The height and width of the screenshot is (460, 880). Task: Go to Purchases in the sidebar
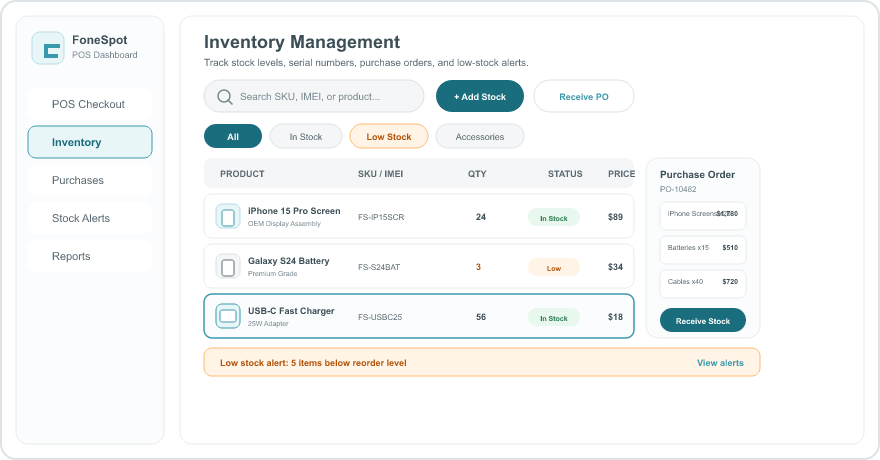90,180
